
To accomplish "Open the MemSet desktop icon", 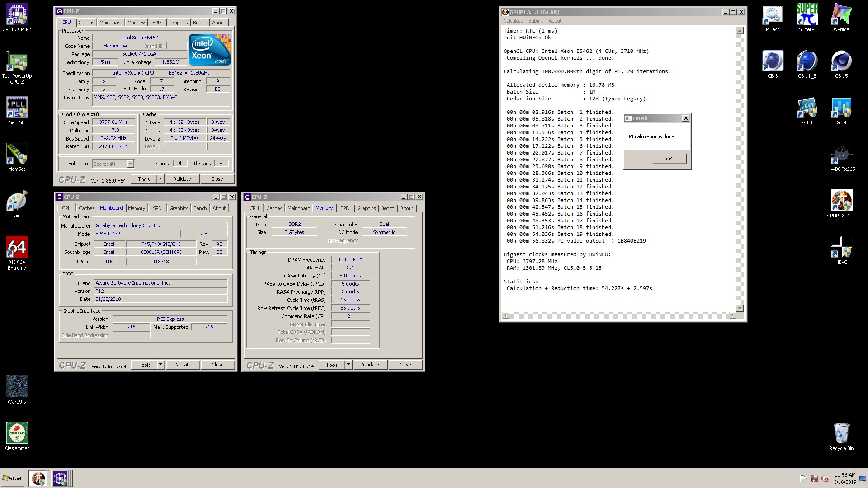I will (17, 157).
